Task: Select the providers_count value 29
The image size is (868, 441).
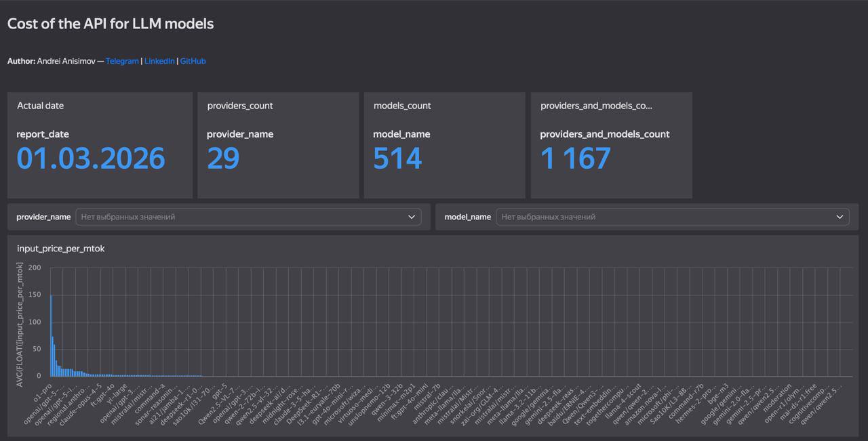Action: (223, 159)
